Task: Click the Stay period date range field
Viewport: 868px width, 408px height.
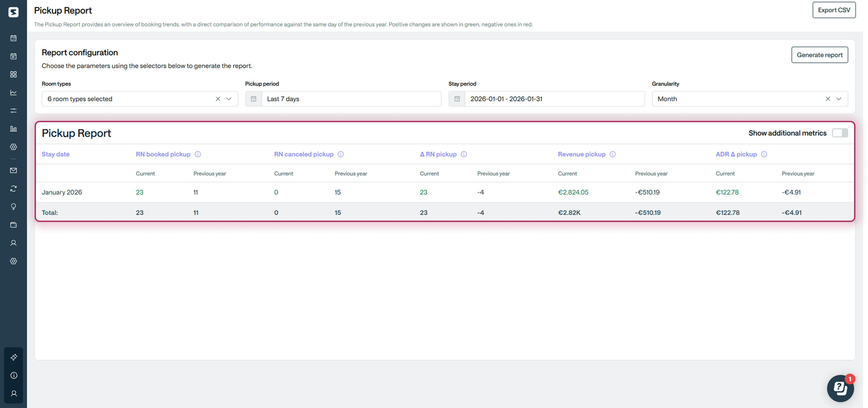Action: pos(554,99)
